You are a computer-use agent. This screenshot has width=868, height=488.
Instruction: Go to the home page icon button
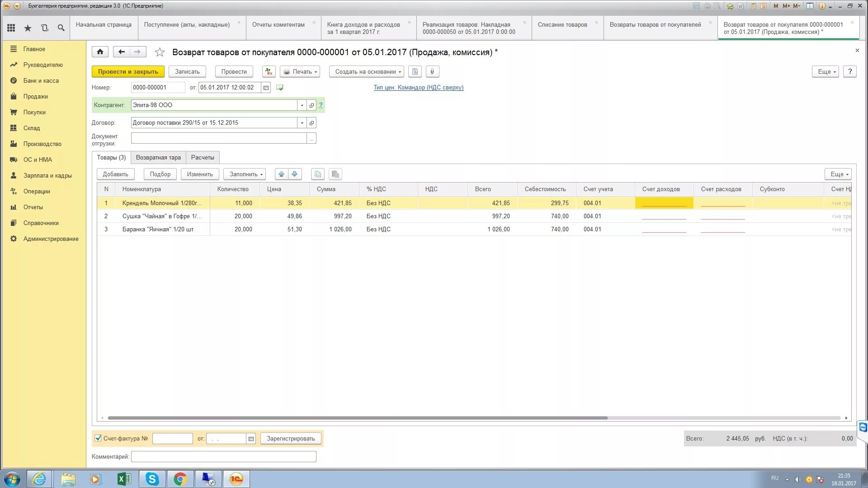coord(100,52)
